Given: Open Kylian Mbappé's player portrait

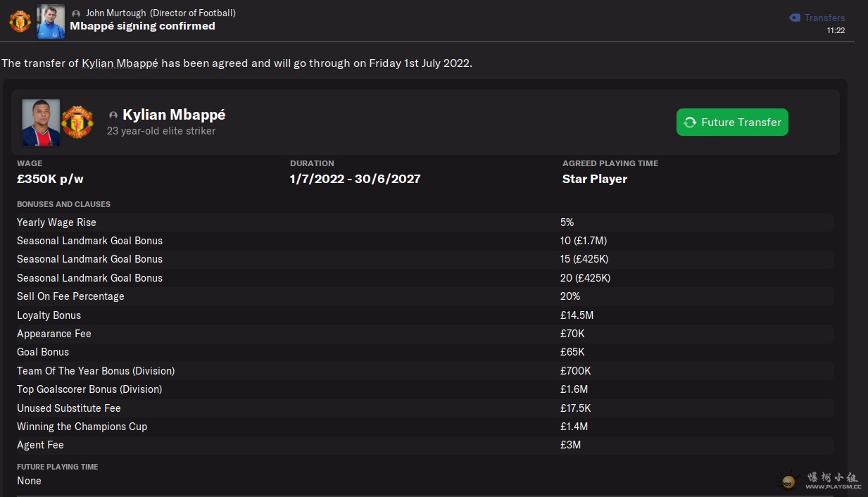Looking at the screenshot, I should (41, 122).
